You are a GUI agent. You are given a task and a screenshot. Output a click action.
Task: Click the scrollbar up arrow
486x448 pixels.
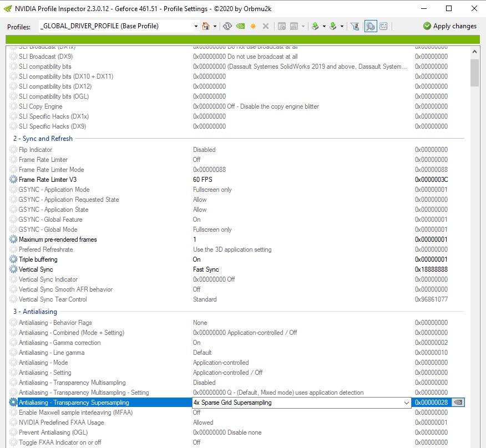[474, 52]
